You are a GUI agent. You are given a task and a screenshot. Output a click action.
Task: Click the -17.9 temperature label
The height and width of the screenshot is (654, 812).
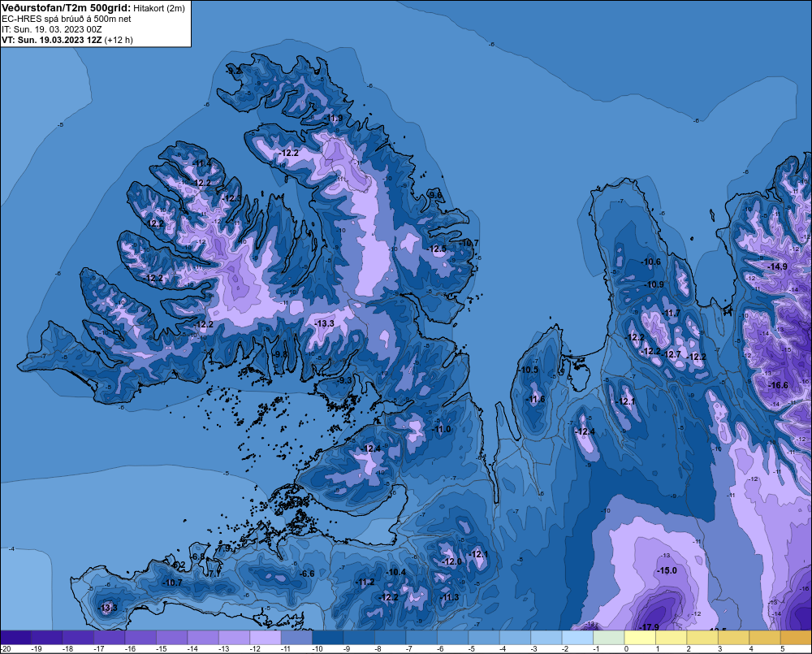click(650, 627)
